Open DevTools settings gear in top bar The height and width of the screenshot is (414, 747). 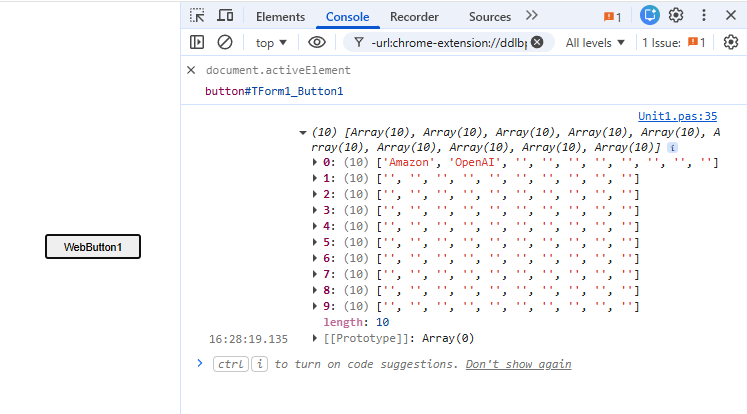[x=676, y=16]
